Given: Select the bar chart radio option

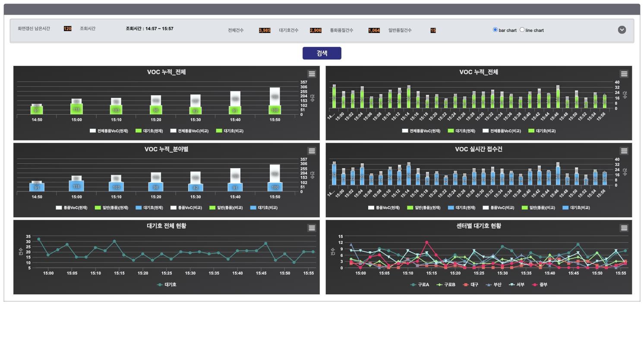Looking at the screenshot, I should tap(495, 30).
